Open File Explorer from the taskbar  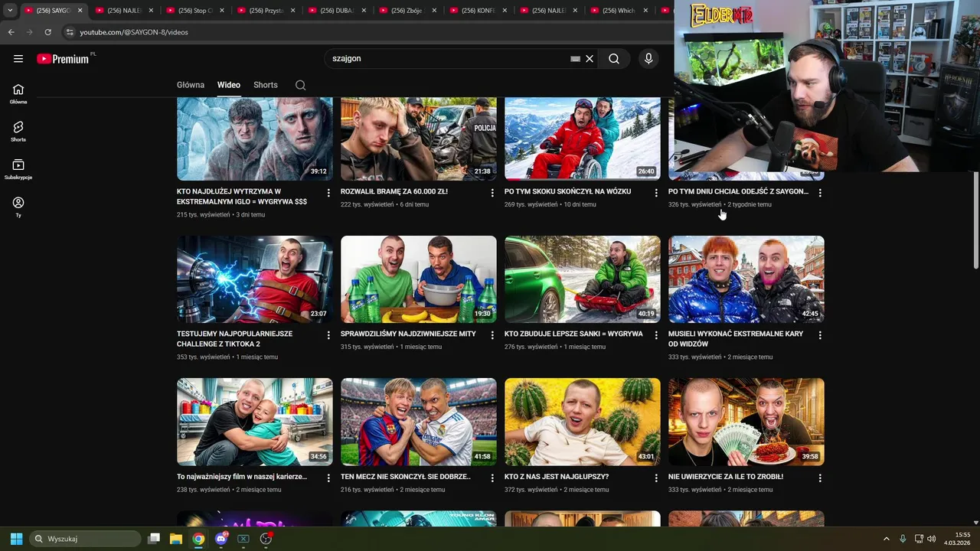176,539
